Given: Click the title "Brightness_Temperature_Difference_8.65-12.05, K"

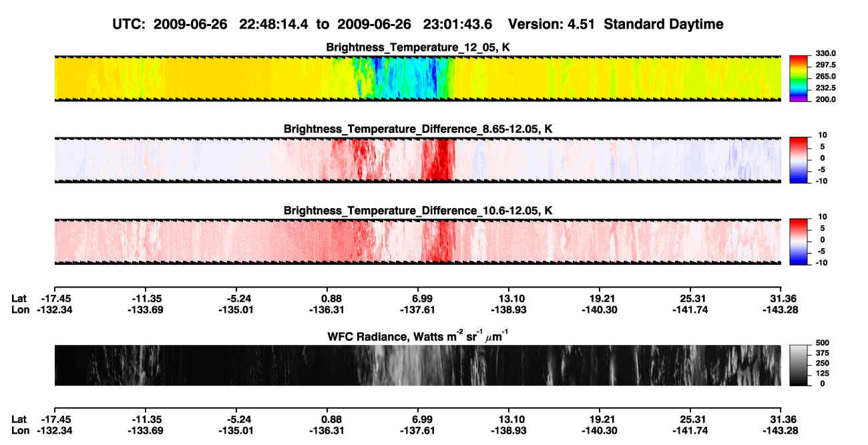Looking at the screenshot, I should tap(418, 129).
